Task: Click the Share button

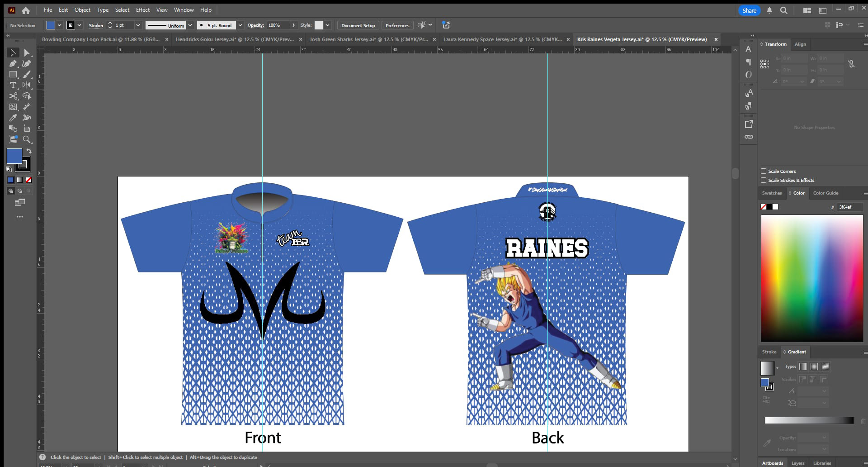Action: tap(749, 10)
